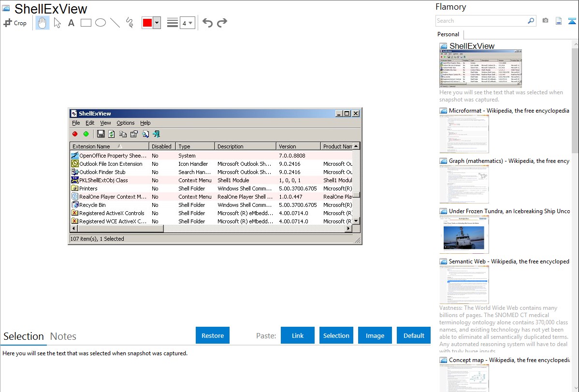Sort by Extension Name column header
The image size is (579, 392).
(109, 146)
